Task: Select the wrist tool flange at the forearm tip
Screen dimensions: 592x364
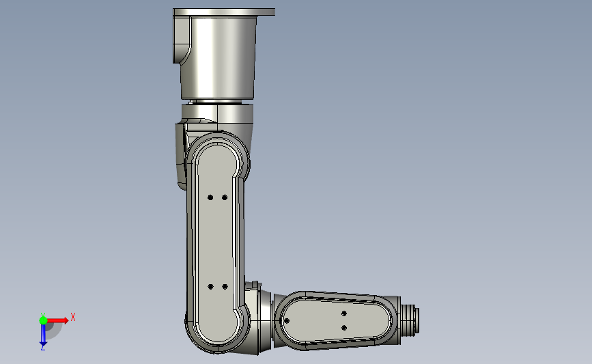Action: (x=410, y=320)
